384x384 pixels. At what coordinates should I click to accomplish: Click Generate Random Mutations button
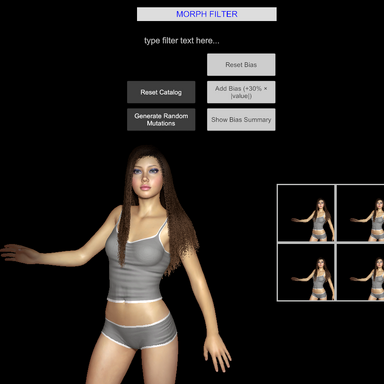point(161,119)
